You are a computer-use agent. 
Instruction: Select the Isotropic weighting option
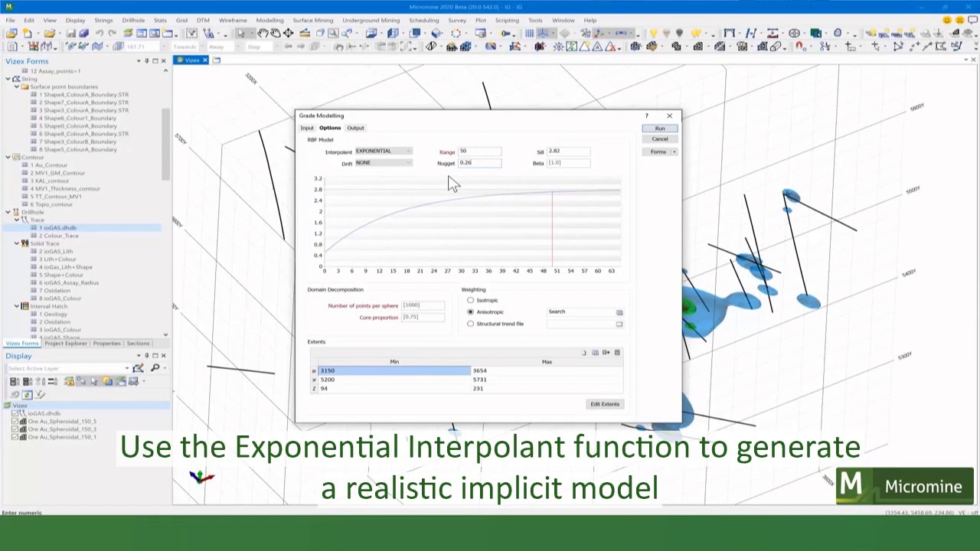tap(471, 301)
